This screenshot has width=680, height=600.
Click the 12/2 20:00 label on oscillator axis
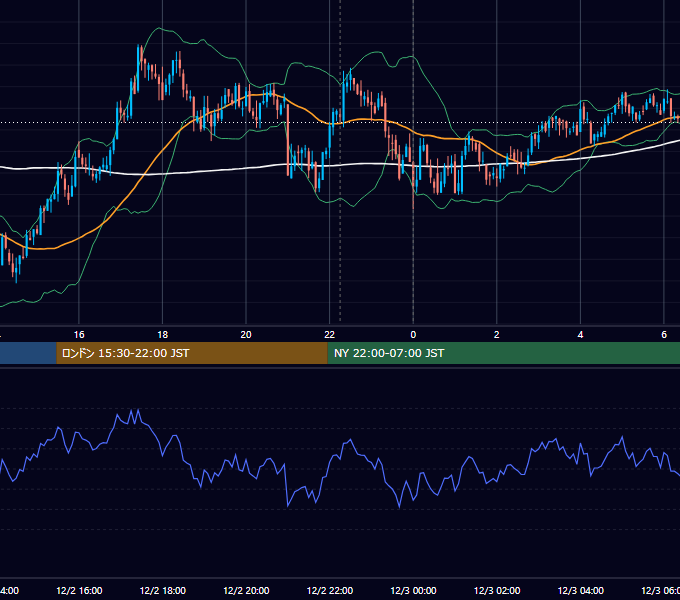246,591
